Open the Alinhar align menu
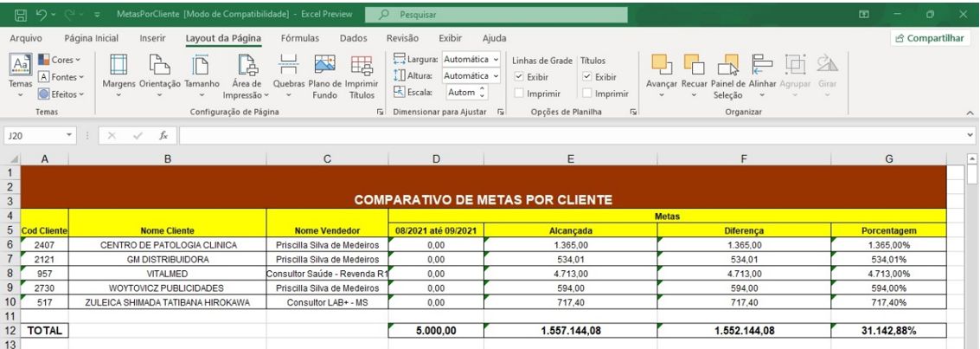980x349 pixels. [x=762, y=75]
